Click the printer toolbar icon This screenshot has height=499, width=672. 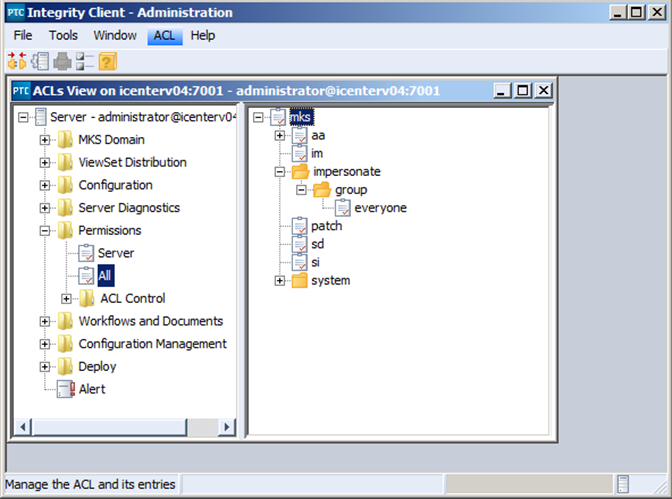[x=63, y=61]
